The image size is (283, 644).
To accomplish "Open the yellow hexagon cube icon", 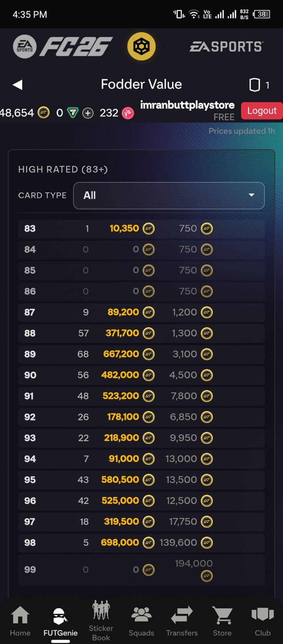I will pyautogui.click(x=141, y=47).
